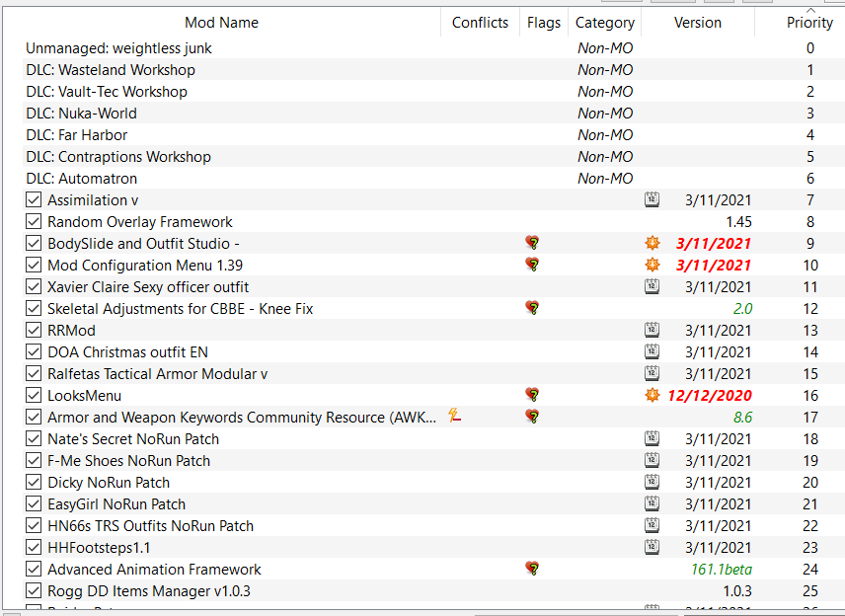Viewport: 845px width, 616px height.
Task: Disable the Rogg DD Items Manager v1.0.3 checkbox
Action: point(34,590)
